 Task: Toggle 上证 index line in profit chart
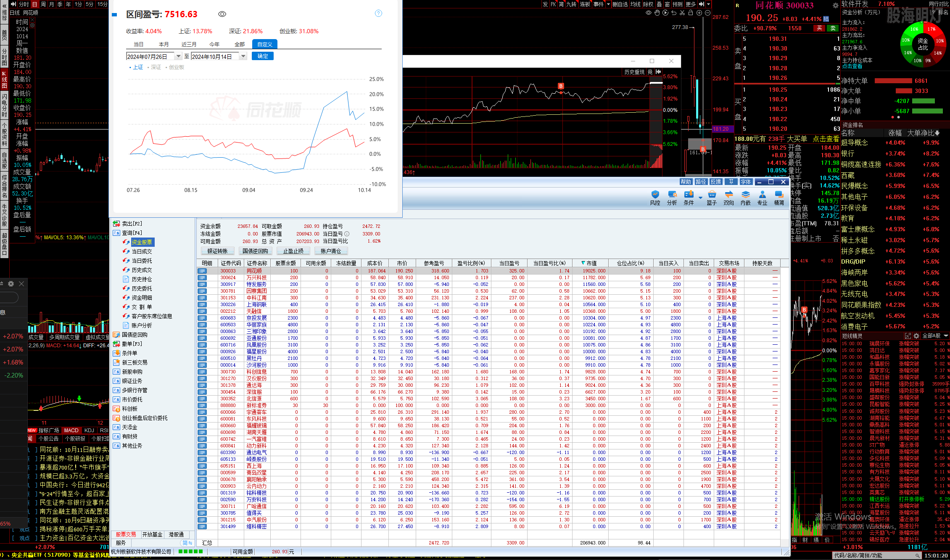point(136,67)
